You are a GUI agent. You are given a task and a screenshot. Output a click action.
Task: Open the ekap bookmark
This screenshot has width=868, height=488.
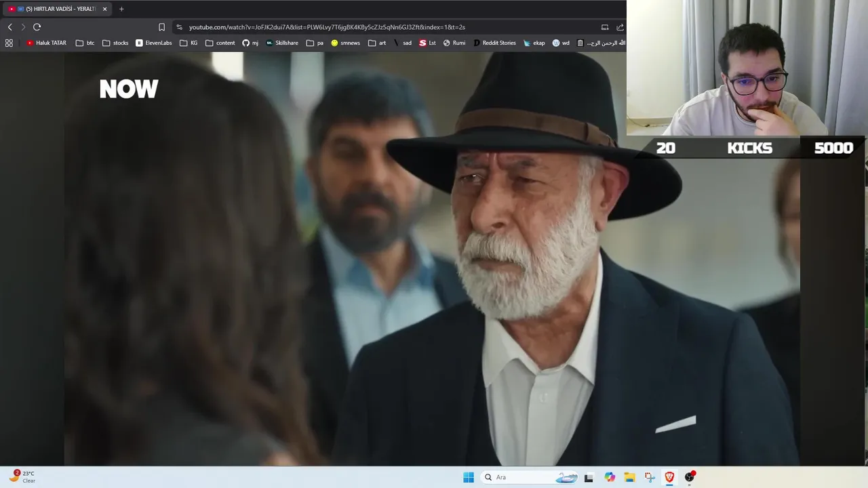[534, 43]
